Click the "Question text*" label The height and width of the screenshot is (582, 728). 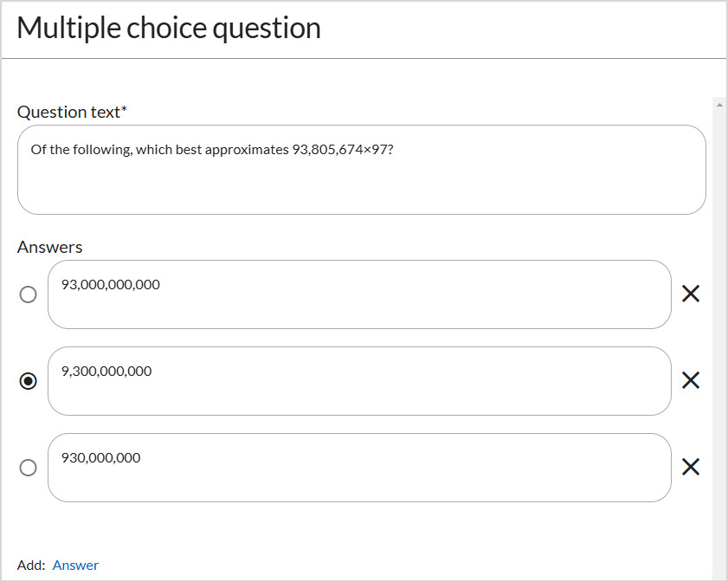click(x=72, y=112)
